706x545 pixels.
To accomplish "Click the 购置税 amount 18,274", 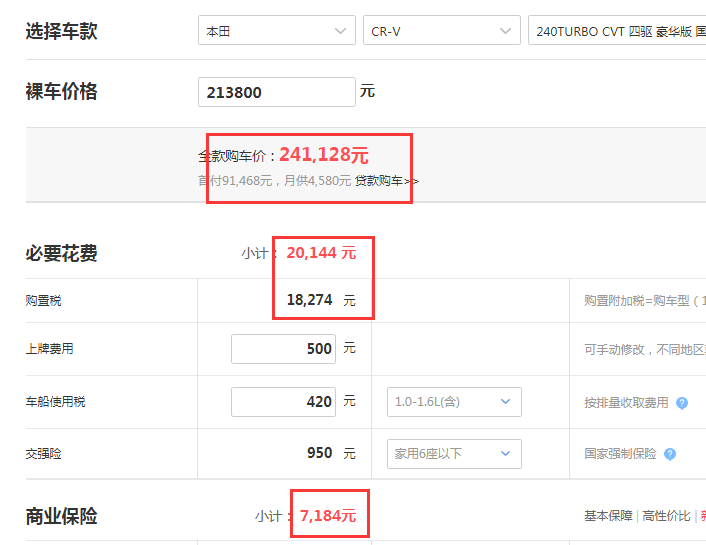I will pos(309,300).
